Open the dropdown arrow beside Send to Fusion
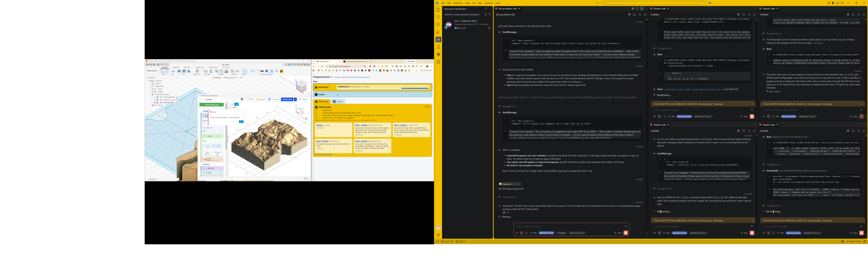The height and width of the screenshot is (272, 868). pos(295,100)
